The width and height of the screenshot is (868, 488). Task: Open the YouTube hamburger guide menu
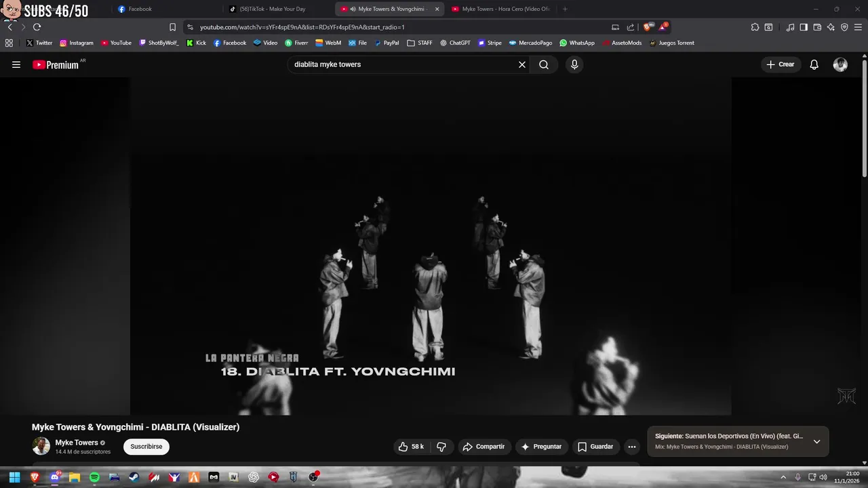[16, 64]
